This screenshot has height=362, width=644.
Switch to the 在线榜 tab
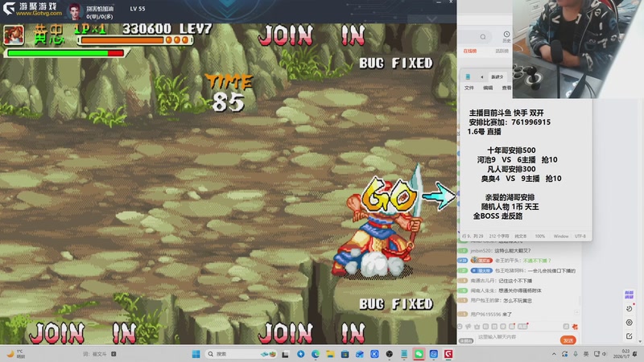click(x=470, y=51)
